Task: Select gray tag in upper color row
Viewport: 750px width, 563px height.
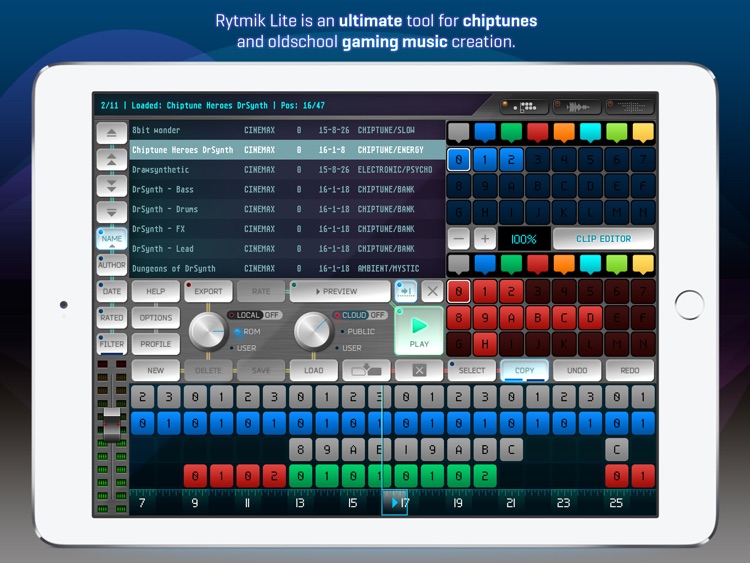Action: (x=459, y=132)
